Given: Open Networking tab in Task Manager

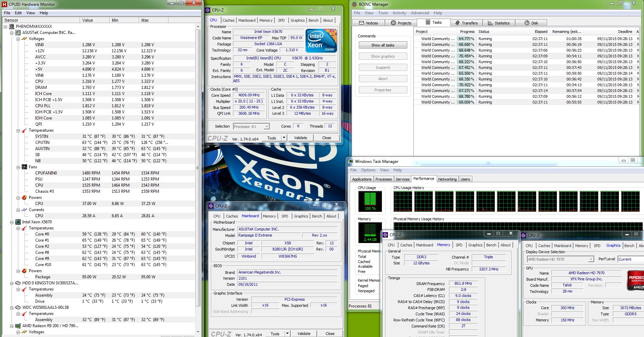Looking at the screenshot, I should 447,179.
